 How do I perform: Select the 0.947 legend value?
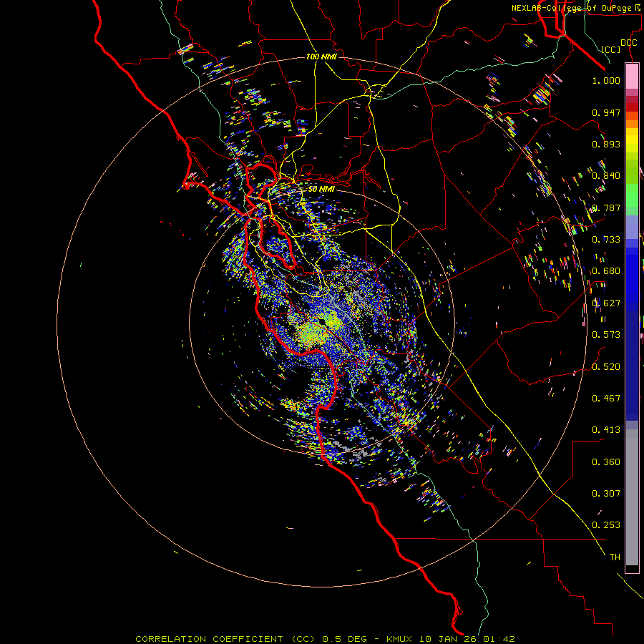pos(606,112)
